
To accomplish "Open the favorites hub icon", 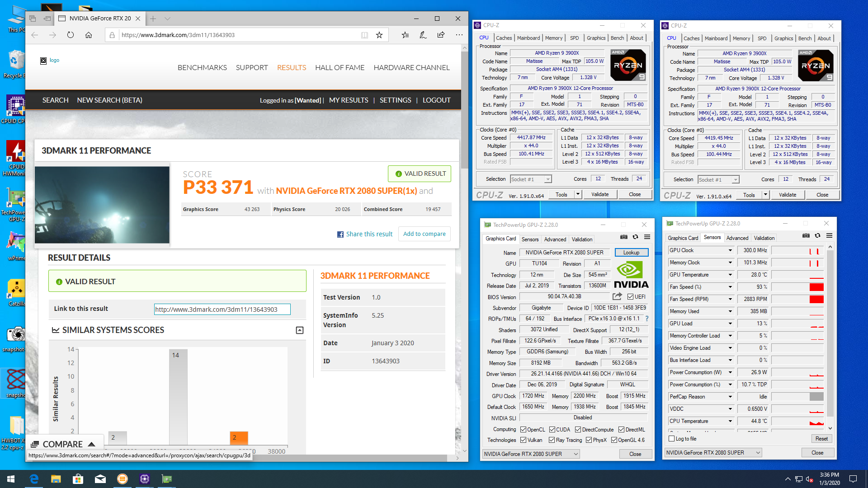I will pos(405,35).
